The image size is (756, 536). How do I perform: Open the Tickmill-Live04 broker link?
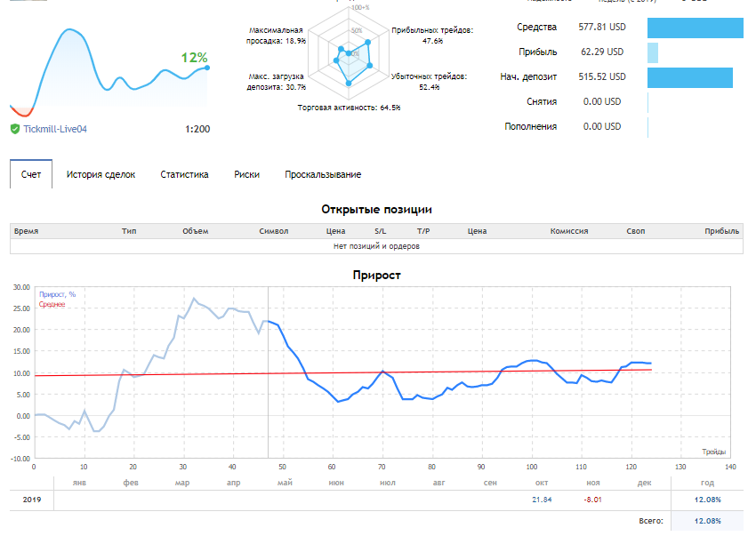(55, 129)
